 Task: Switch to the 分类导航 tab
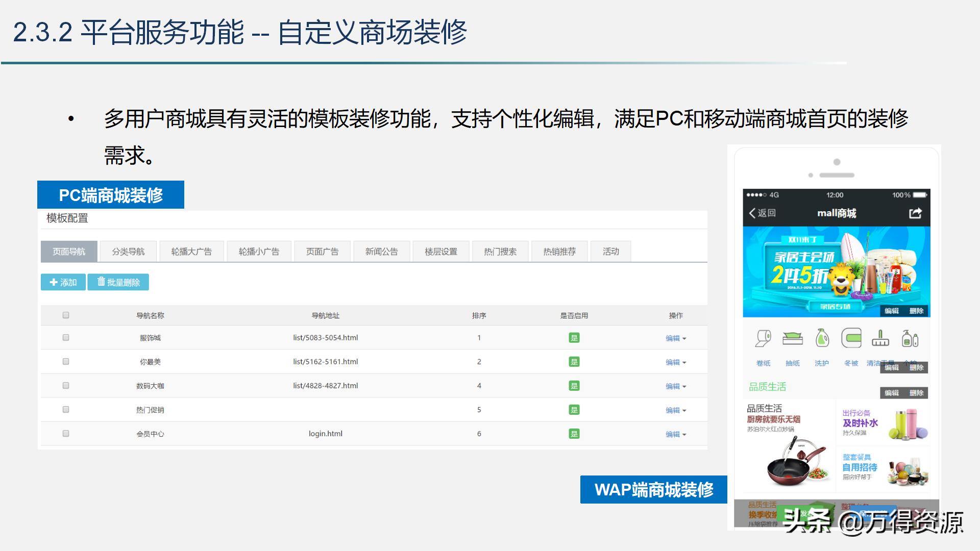click(128, 252)
